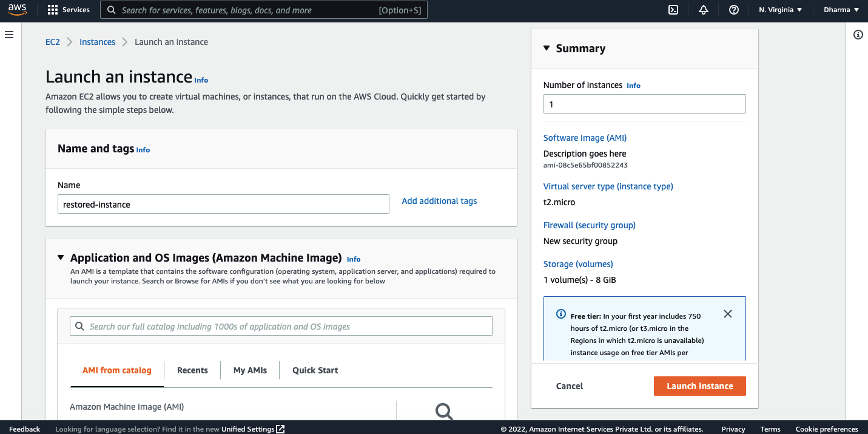868x434 pixels.
Task: Click the Launch instance button
Action: point(700,386)
